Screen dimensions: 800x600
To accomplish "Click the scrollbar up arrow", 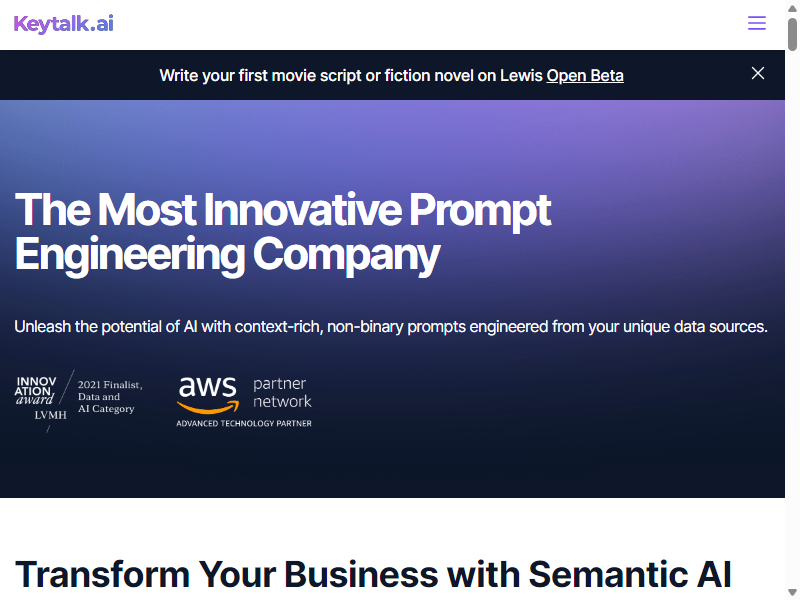I will coord(792,8).
